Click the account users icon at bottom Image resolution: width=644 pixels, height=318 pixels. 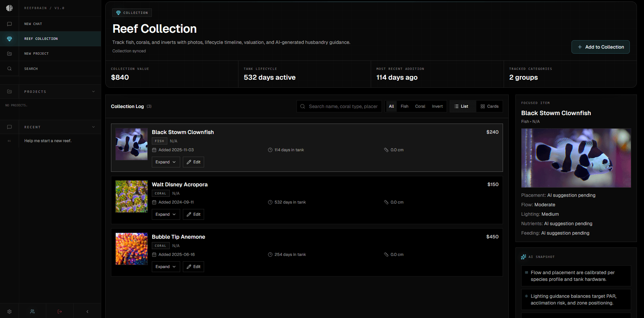32,311
